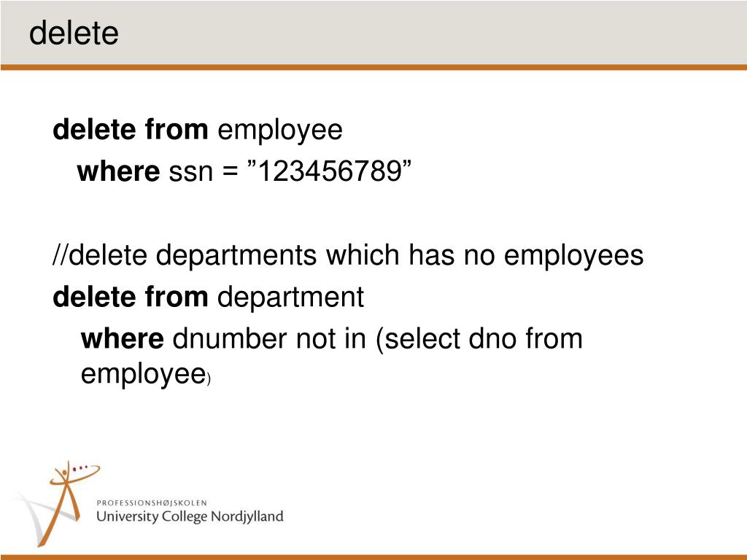Click the bold 'where' before dnumber
The width and height of the screenshot is (747, 560).
point(123,338)
